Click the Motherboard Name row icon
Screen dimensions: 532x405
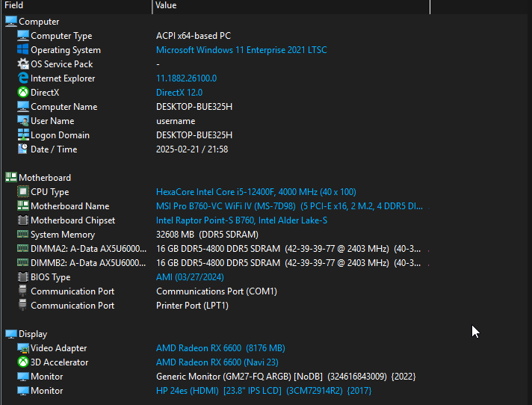click(x=23, y=206)
